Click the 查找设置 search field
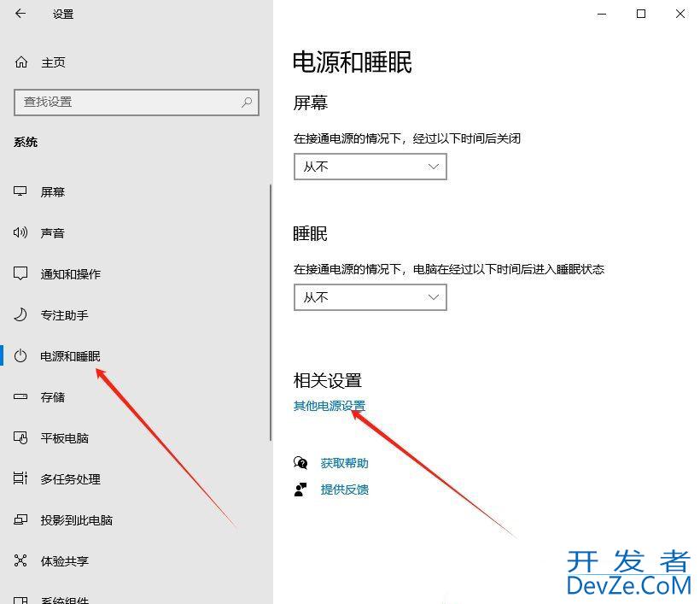 click(x=137, y=103)
